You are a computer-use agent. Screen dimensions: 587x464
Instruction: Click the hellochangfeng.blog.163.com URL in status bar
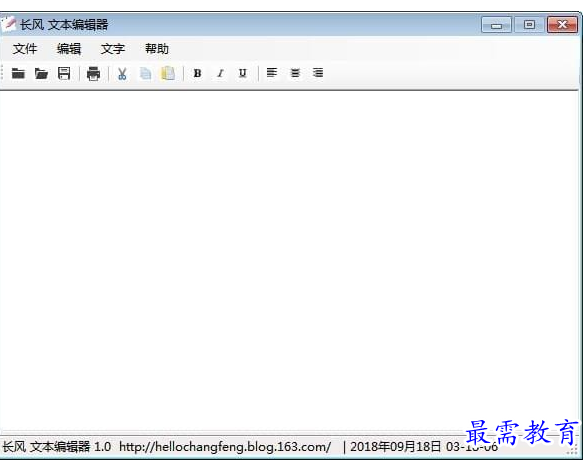225,447
